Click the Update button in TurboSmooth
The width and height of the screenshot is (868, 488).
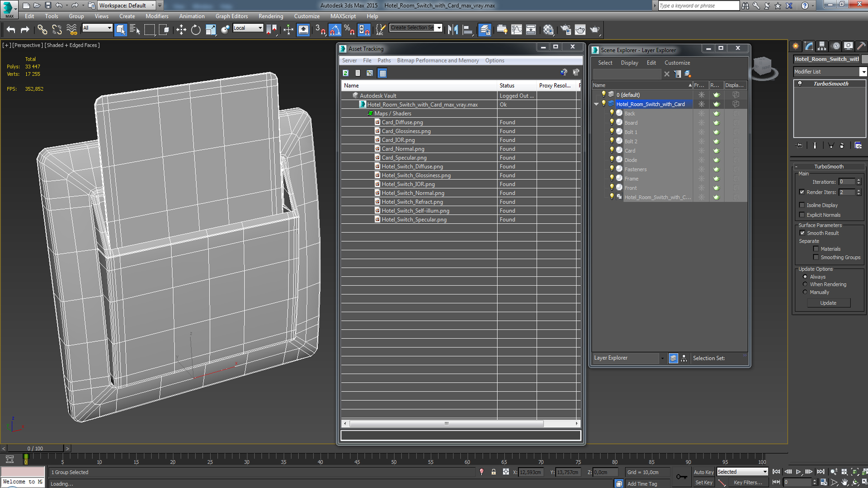point(828,303)
